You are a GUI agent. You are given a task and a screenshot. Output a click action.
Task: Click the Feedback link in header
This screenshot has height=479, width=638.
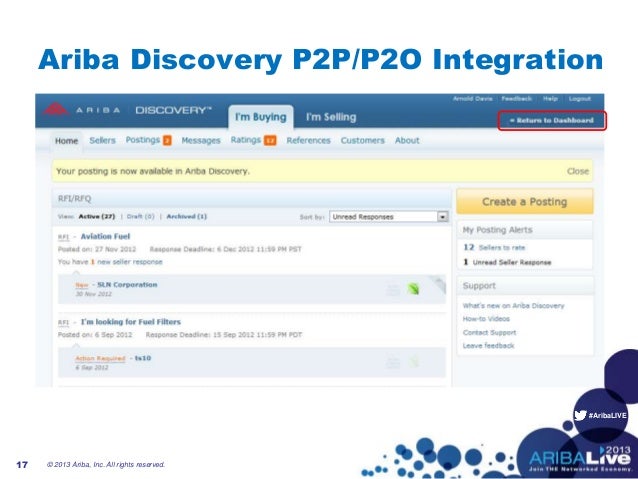(516, 99)
